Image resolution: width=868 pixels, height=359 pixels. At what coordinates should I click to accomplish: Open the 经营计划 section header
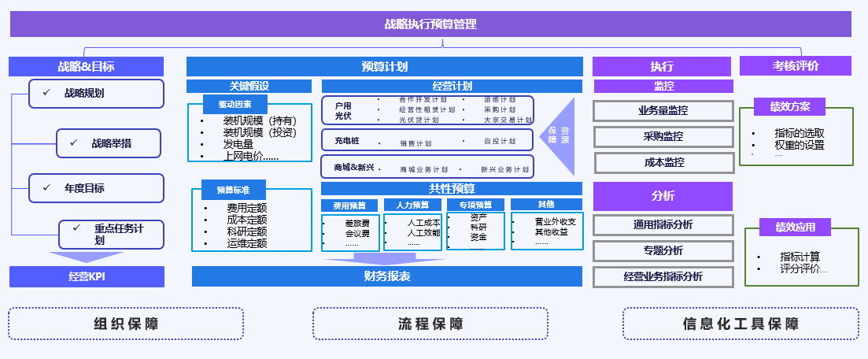click(452, 86)
